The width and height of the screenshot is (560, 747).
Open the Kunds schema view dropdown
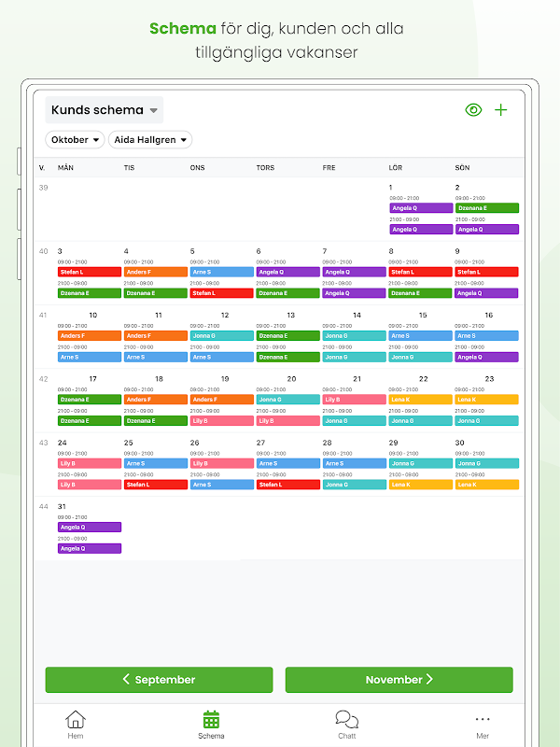[x=105, y=110]
